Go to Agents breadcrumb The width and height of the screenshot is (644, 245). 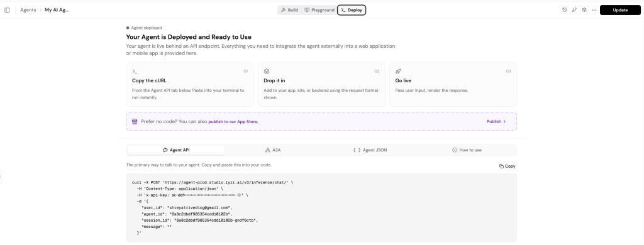click(x=28, y=10)
